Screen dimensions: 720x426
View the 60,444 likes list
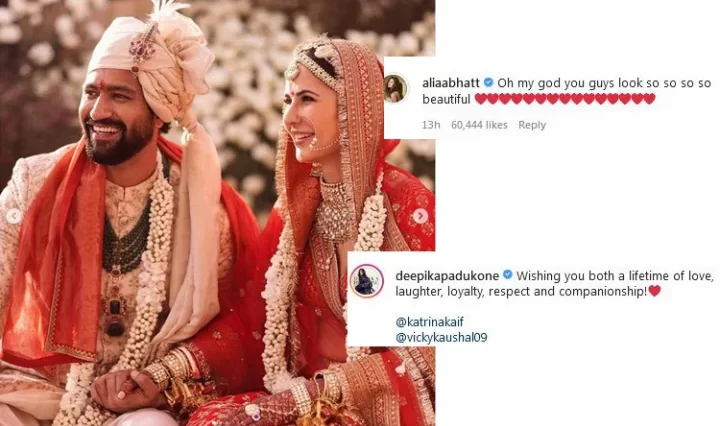tap(479, 125)
